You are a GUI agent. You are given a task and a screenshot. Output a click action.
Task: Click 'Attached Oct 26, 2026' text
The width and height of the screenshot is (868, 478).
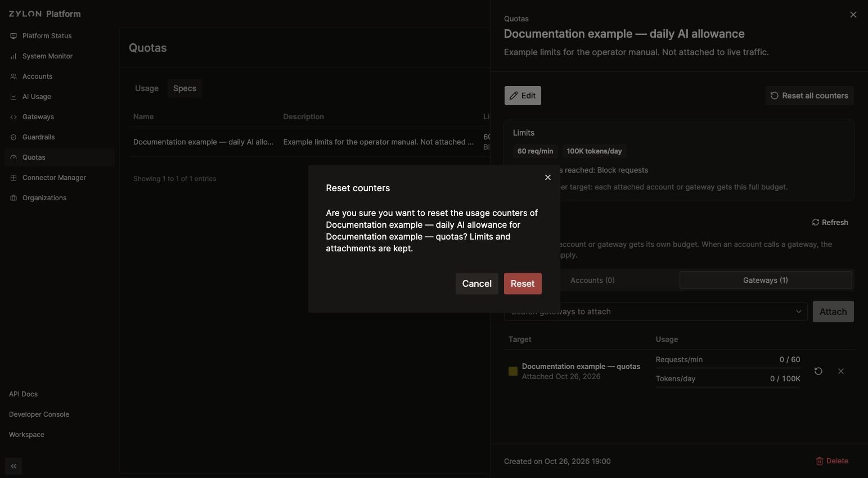coord(561,377)
